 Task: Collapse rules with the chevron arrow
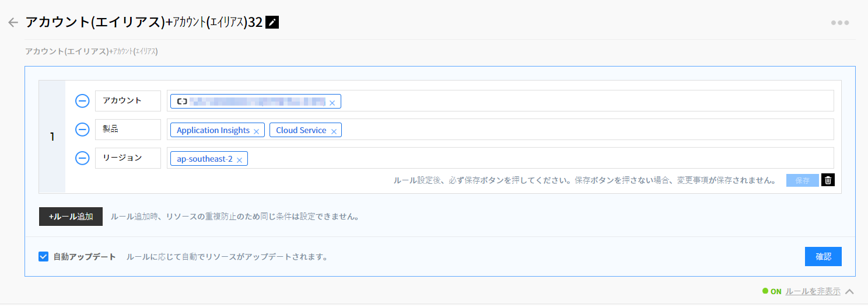(x=849, y=291)
